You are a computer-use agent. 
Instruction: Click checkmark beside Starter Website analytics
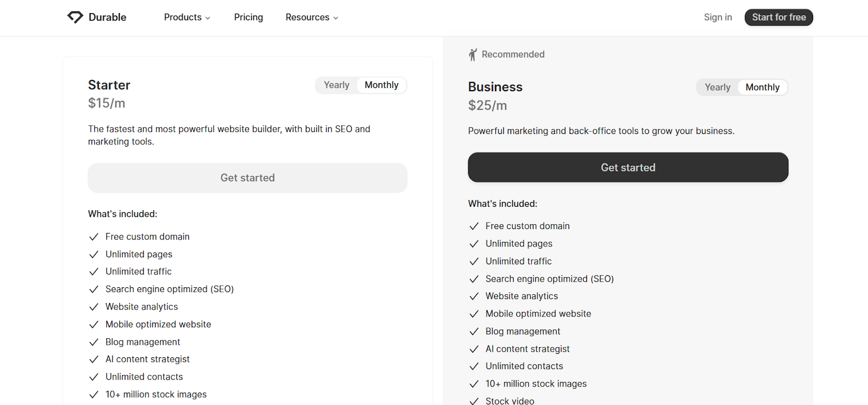pyautogui.click(x=94, y=307)
